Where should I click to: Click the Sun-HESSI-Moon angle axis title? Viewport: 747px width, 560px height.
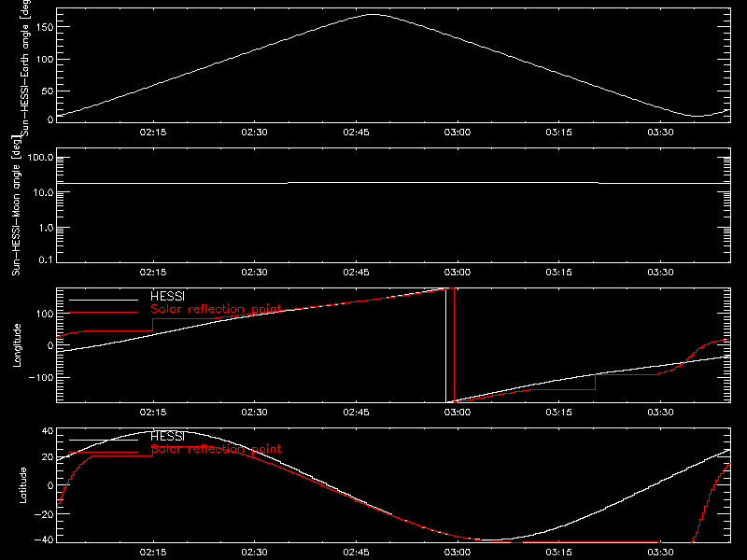click(16, 205)
